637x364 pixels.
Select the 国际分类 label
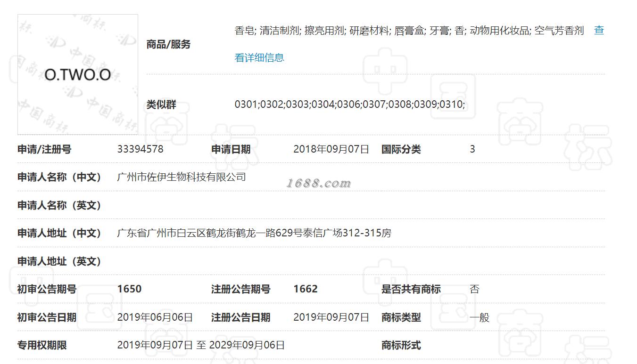pyautogui.click(x=401, y=149)
